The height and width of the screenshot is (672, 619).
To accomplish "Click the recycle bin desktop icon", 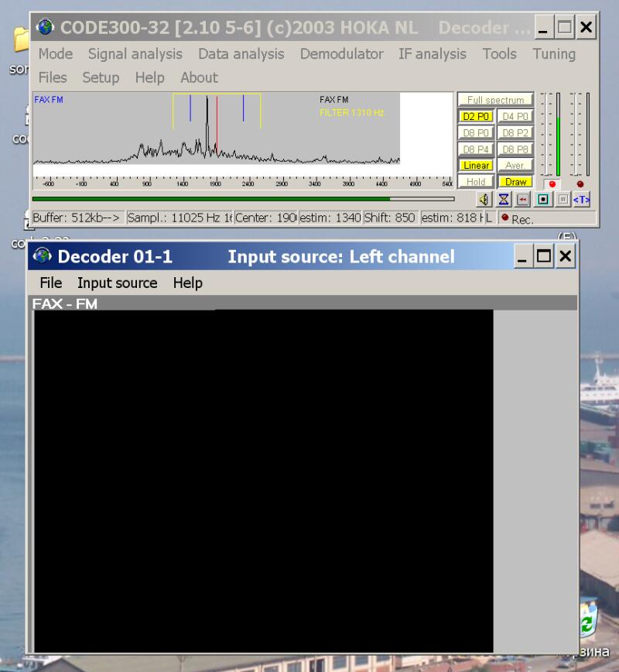I will click(x=589, y=622).
